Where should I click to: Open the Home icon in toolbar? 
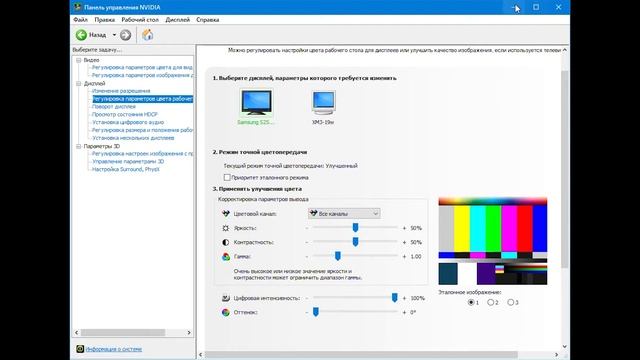pos(147,35)
